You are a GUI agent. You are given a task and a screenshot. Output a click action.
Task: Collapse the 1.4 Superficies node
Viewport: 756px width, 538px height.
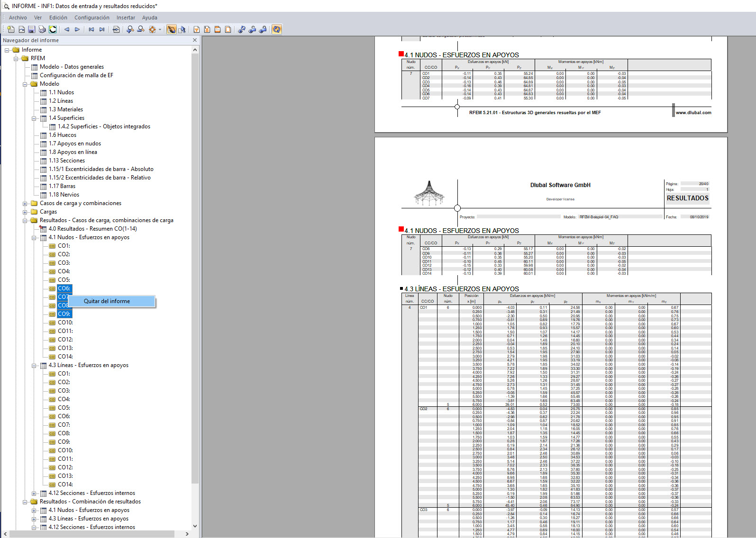(34, 118)
